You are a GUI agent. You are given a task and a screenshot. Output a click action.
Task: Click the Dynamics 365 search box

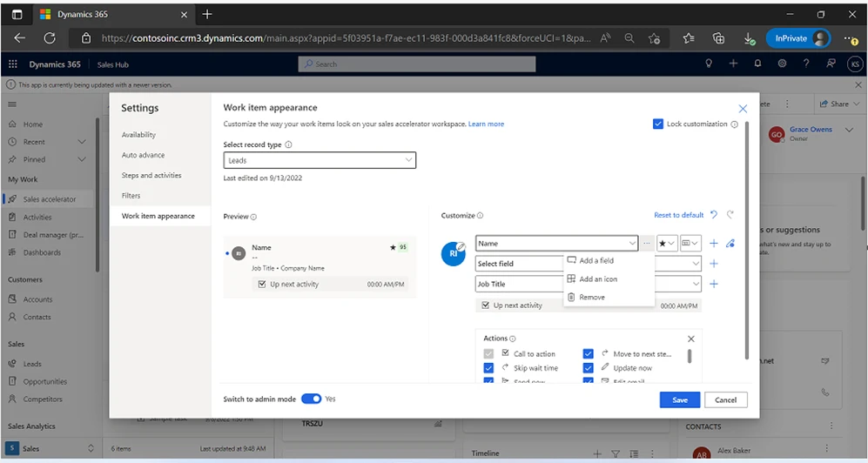click(417, 64)
